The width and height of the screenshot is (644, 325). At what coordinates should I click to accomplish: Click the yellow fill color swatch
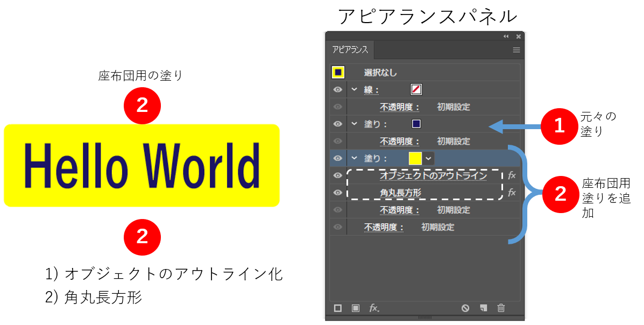click(415, 158)
